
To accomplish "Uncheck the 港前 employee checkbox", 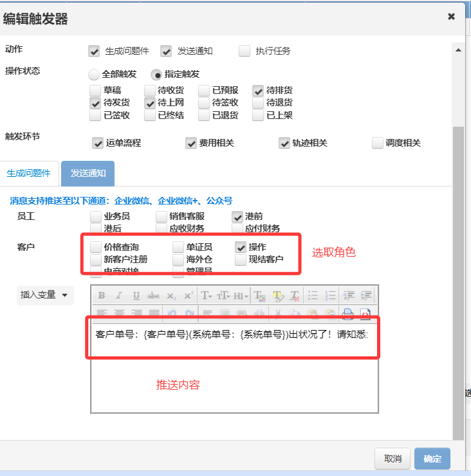I will (238, 217).
